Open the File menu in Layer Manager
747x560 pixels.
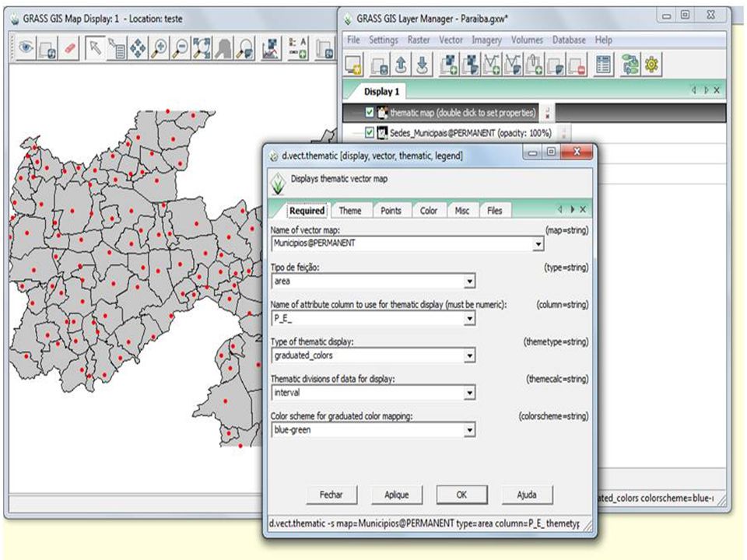tap(353, 40)
